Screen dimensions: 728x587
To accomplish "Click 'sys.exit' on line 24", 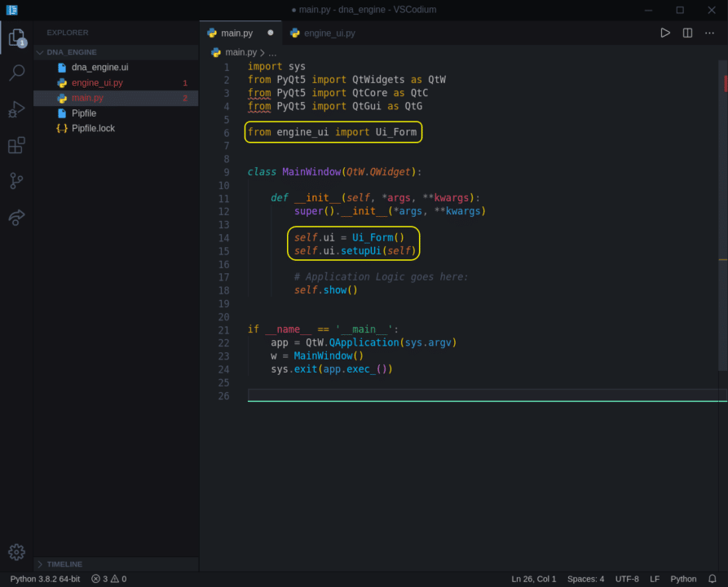I will pos(294,369).
